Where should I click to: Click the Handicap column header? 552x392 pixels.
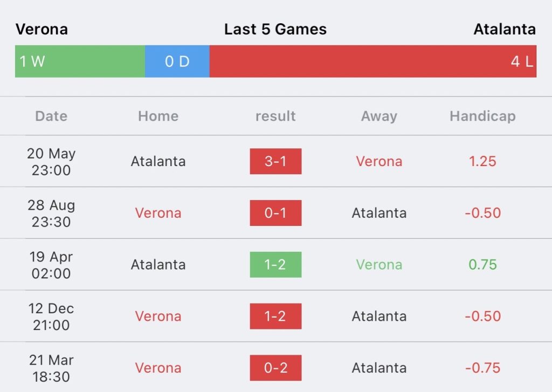click(482, 116)
